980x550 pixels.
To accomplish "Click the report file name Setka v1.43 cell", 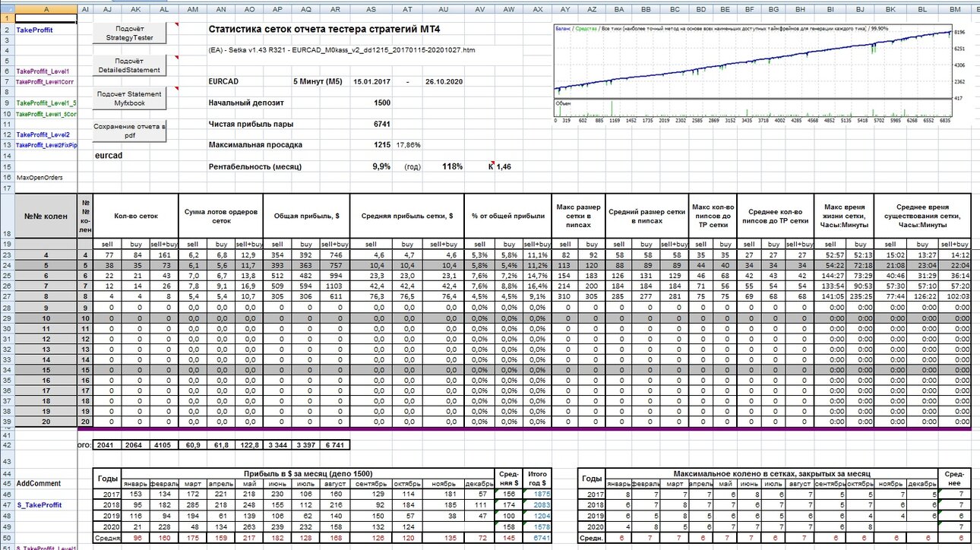I will pyautogui.click(x=343, y=49).
